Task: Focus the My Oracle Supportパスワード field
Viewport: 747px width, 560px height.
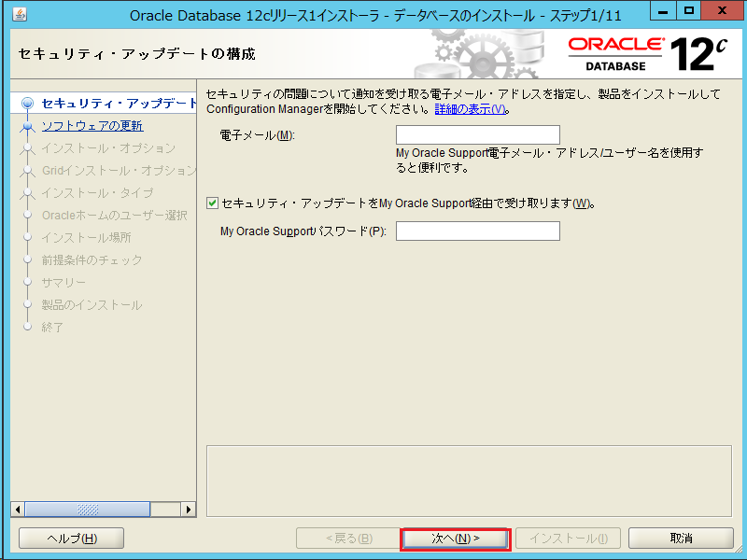Action: pos(478,231)
